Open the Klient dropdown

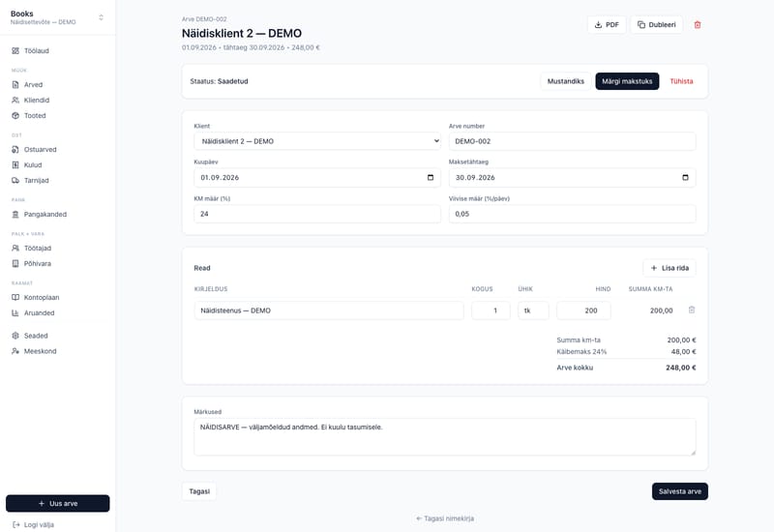coord(317,141)
